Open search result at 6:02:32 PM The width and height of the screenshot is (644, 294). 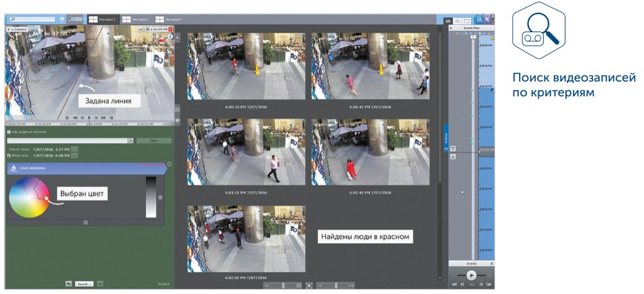[x=246, y=239]
